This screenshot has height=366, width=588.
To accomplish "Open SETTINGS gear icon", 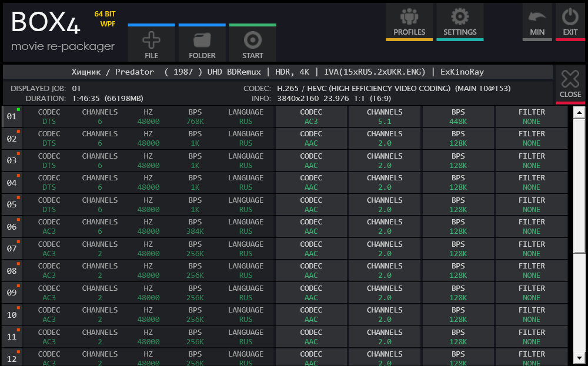I will pos(460,17).
